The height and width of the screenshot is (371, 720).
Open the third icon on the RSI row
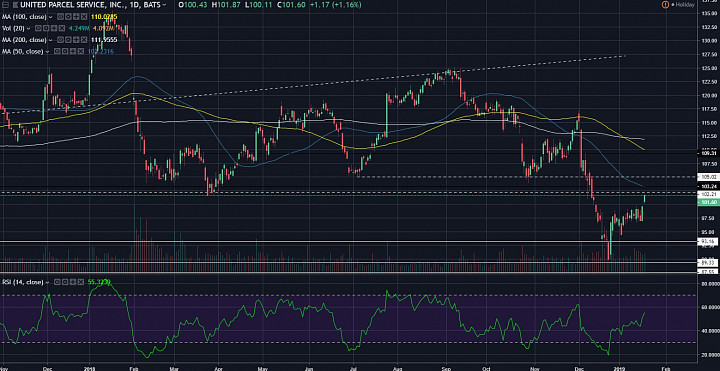73,281
